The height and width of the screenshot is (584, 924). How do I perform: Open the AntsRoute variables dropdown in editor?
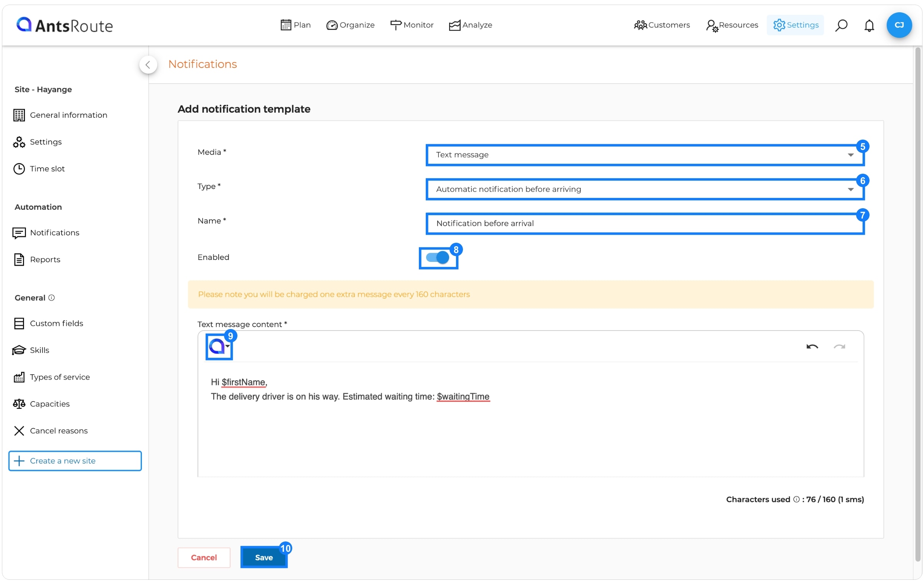219,347
